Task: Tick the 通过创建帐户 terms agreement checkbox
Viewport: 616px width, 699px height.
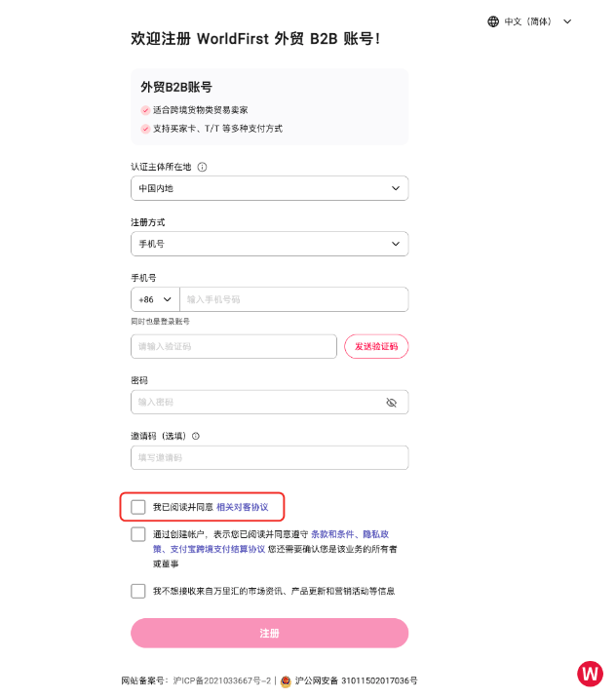Action: [x=138, y=534]
